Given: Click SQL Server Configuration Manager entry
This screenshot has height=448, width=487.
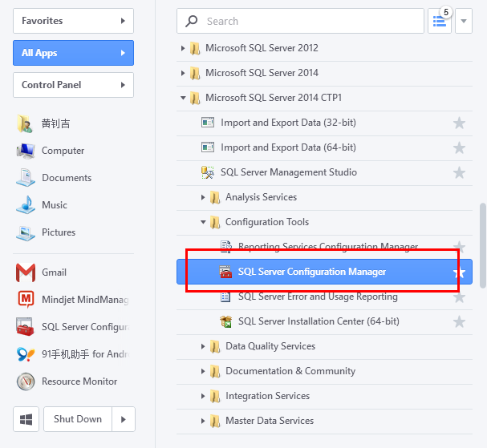Looking at the screenshot, I should point(324,272).
